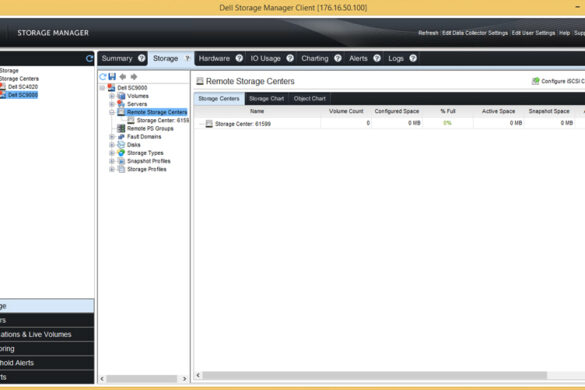Click the help icon on Hardware tab
Image resolution: width=585 pixels, height=390 pixels.
click(239, 58)
